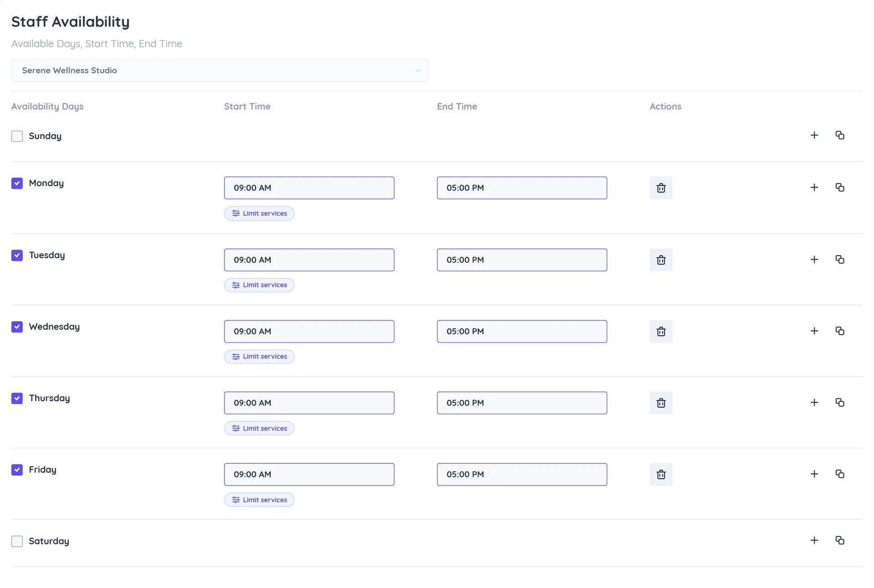Edit Thursday's 09:00 AM start time
This screenshot has height=588, width=874.
(309, 403)
